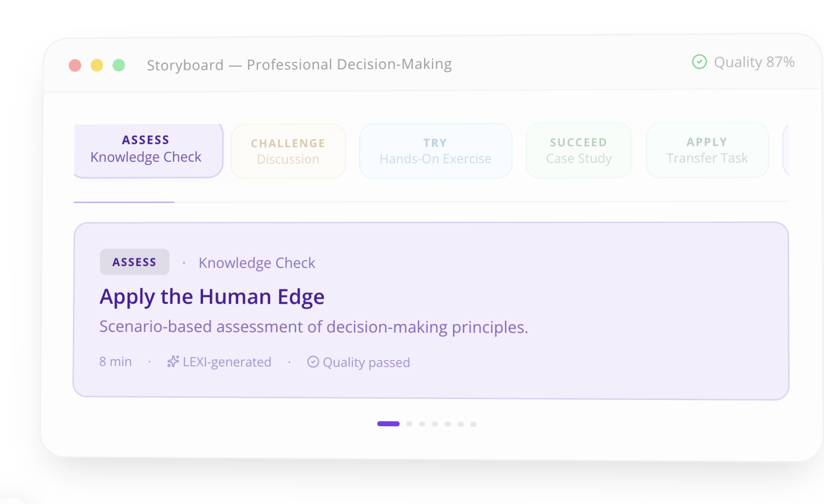The width and height of the screenshot is (824, 504).
Task: Click the LEXI-generated sparkle icon
Action: [173, 362]
